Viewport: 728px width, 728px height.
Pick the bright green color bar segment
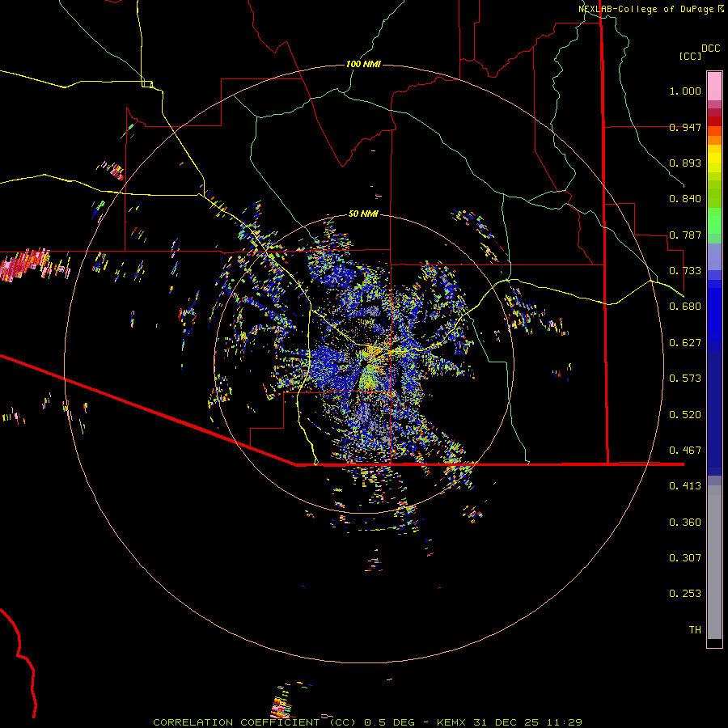[x=714, y=221]
